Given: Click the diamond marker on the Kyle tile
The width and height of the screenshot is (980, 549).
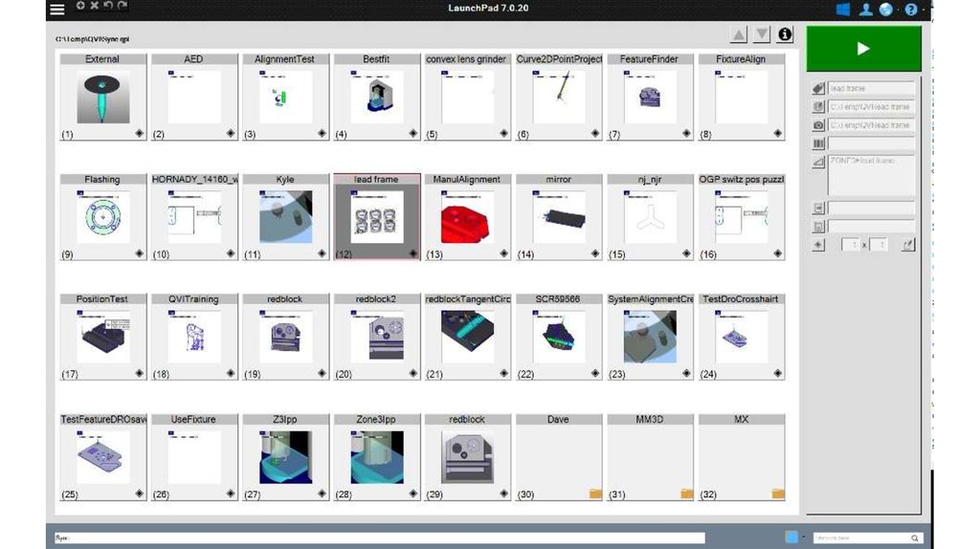Looking at the screenshot, I should pyautogui.click(x=322, y=253).
